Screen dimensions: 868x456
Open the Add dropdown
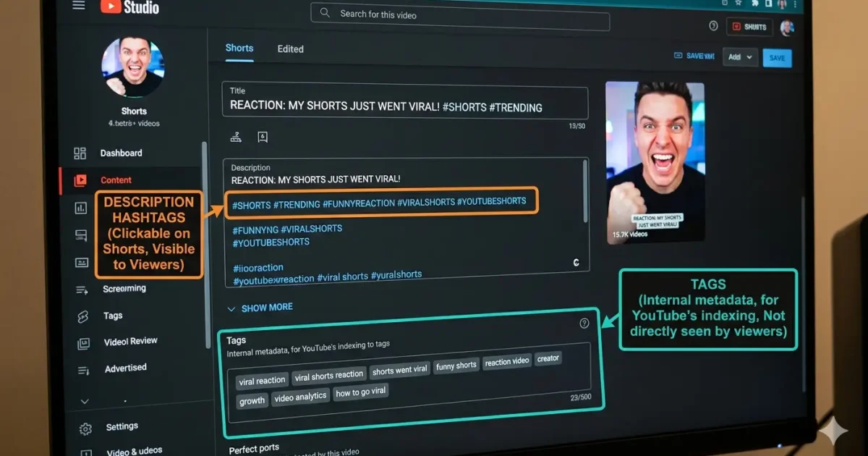740,57
